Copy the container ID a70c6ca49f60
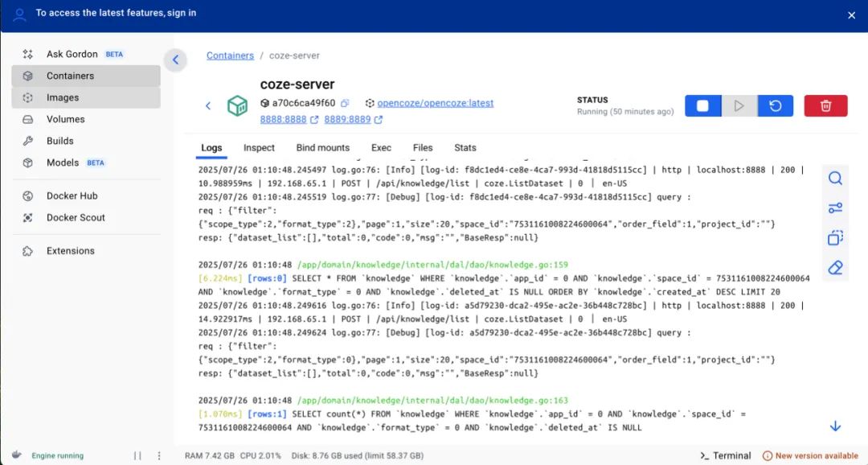Image resolution: width=868 pixels, height=465 pixels. (345, 103)
